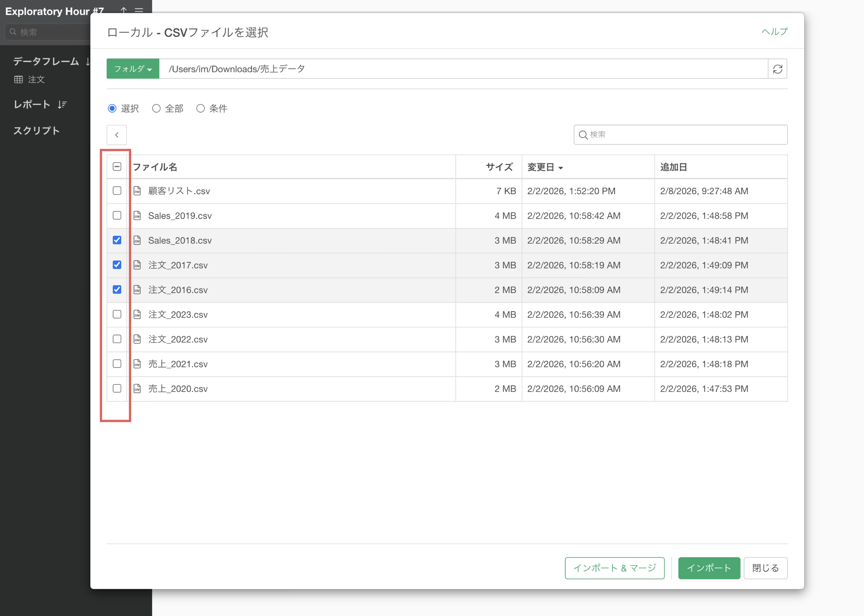Click the magnifier icon in the file search box
864x616 pixels.
pos(583,135)
